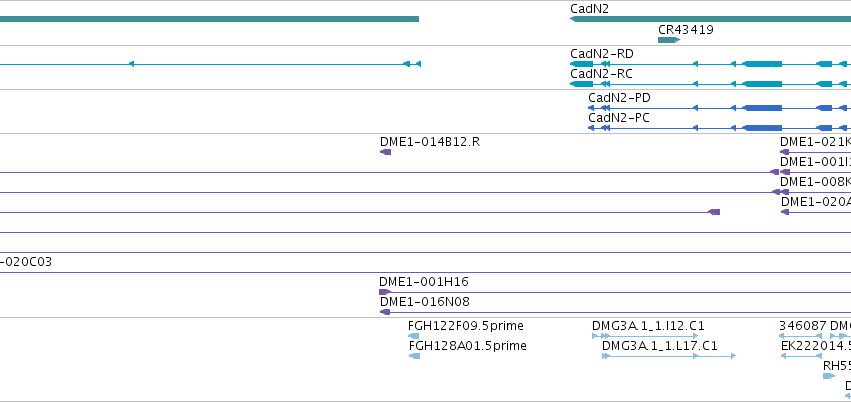Click the DMG3A.1_1.I12.C1 feature label

click(x=648, y=326)
